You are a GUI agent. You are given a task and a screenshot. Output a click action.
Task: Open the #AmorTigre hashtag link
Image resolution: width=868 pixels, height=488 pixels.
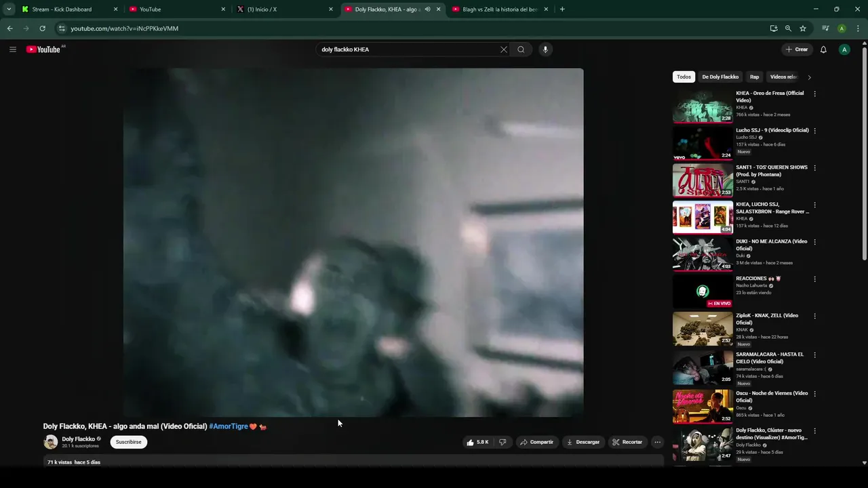[229, 426]
